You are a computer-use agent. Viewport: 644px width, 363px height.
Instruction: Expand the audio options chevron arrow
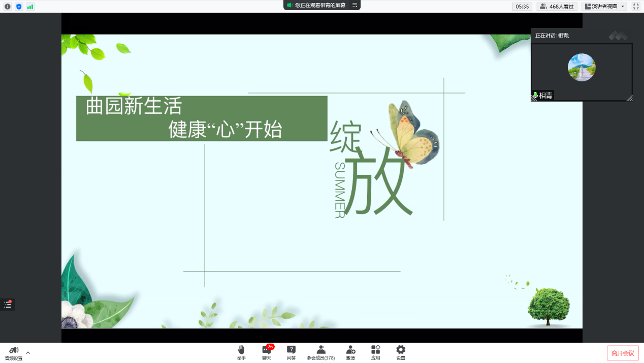(28, 352)
